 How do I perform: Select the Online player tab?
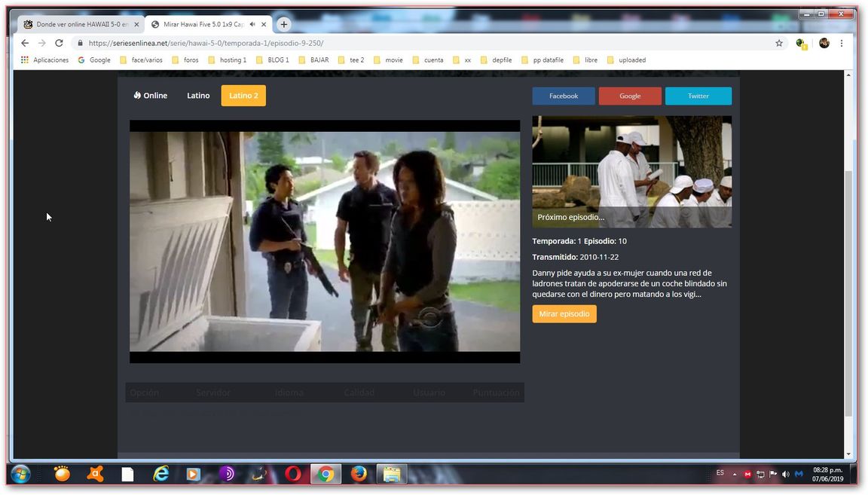pyautogui.click(x=151, y=96)
